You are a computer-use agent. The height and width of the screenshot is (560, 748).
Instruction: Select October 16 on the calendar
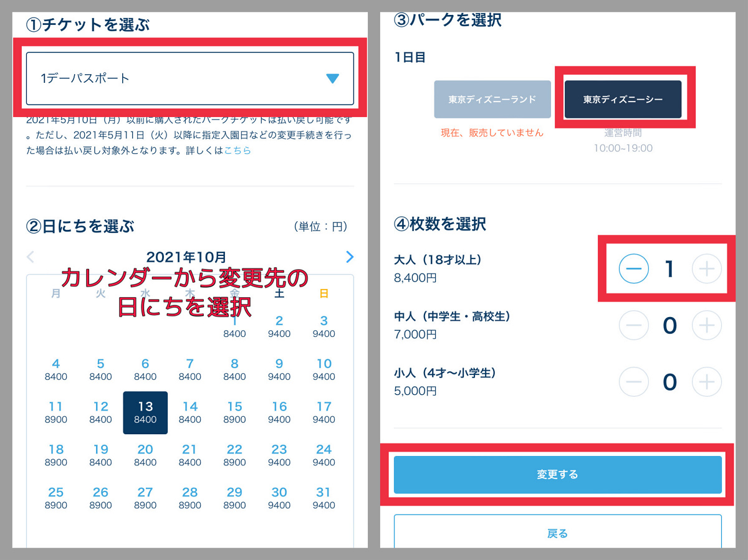pyautogui.click(x=279, y=412)
